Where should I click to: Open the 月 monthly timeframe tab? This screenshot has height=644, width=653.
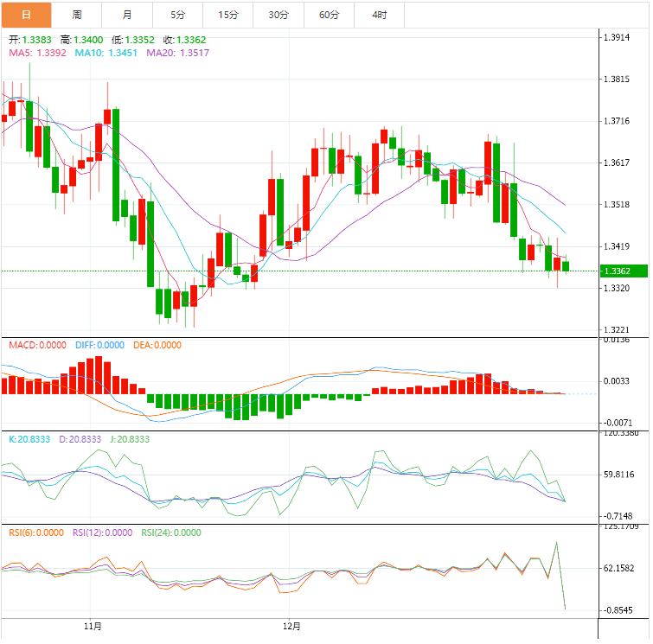[x=128, y=15]
